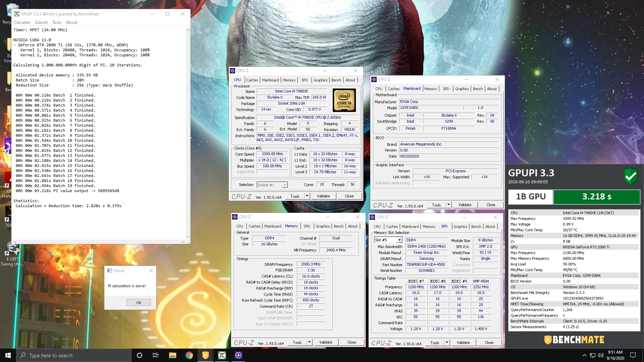Open Graphics tab in CPU-Z CPU window
The height and width of the screenshot is (362, 644).
[320, 80]
